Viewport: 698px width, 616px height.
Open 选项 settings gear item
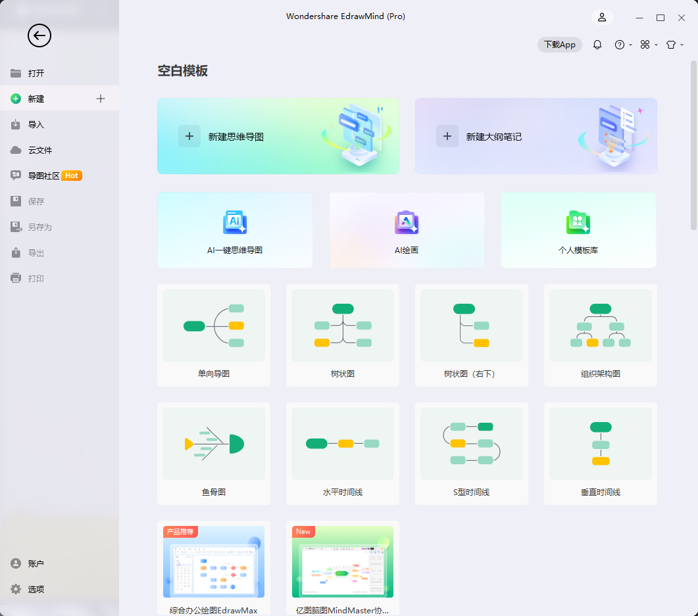pyautogui.click(x=59, y=589)
